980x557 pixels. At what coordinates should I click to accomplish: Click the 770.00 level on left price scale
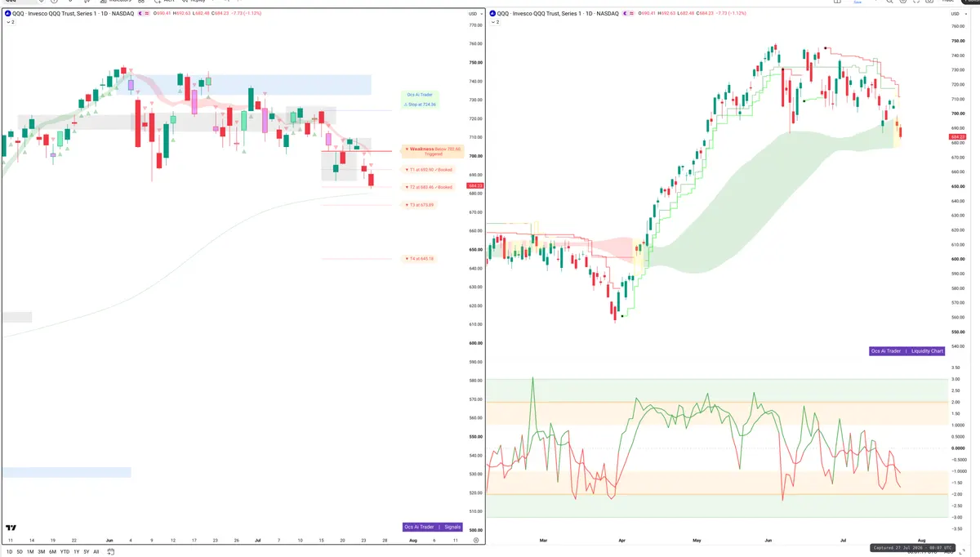tap(474, 25)
